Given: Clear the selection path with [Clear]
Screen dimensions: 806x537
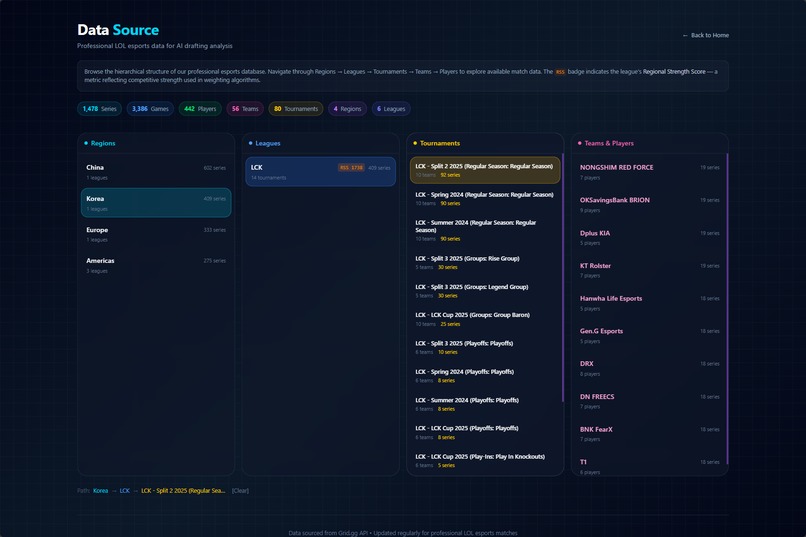Looking at the screenshot, I should coord(240,491).
